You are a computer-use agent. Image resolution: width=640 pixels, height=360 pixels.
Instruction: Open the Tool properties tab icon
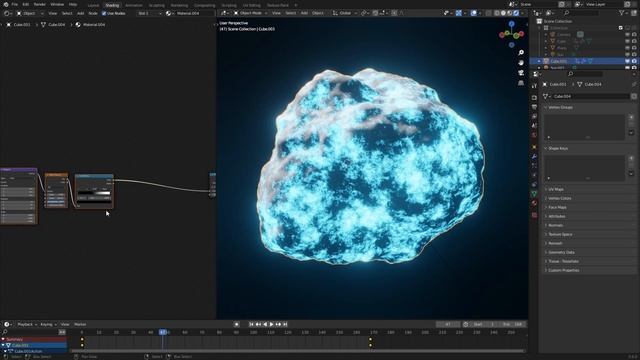[x=534, y=86]
